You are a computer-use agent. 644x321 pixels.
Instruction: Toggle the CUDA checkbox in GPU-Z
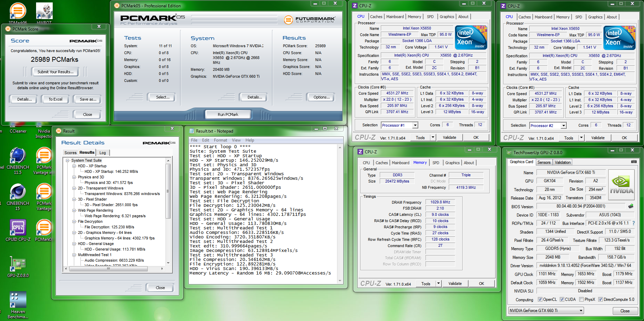tap(562, 299)
